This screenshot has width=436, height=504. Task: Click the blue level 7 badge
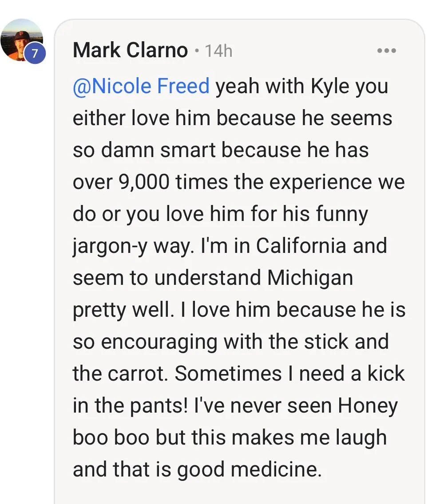pos(35,54)
